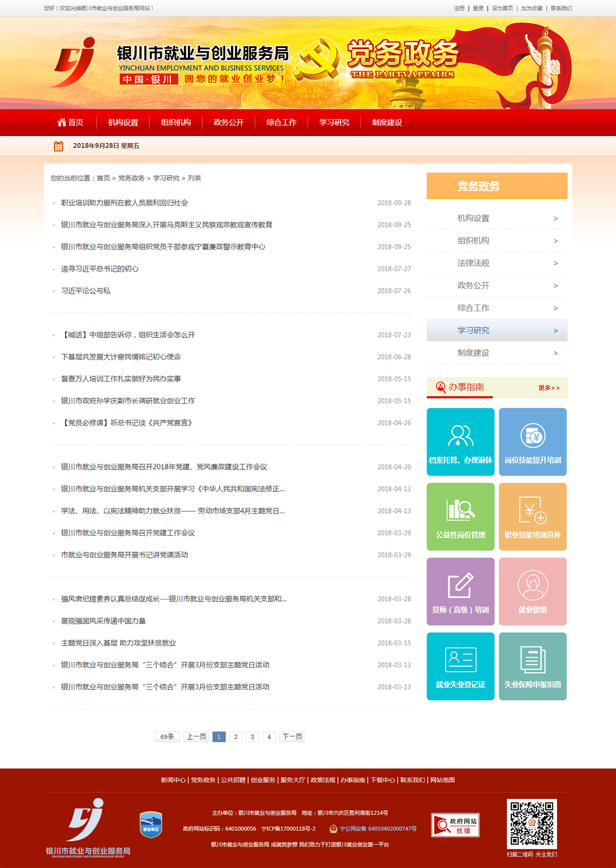Click the QR code in the footer
Viewport: 616px width, 868px height.
tap(532, 823)
